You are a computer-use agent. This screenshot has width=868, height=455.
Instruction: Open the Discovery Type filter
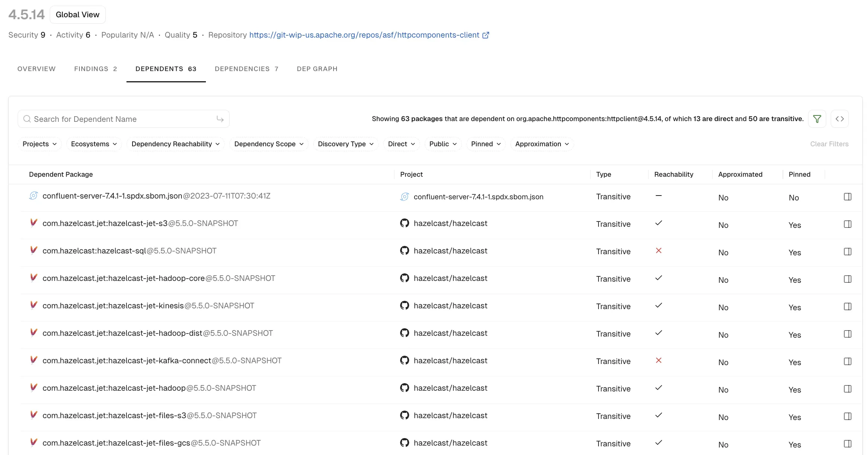point(346,144)
